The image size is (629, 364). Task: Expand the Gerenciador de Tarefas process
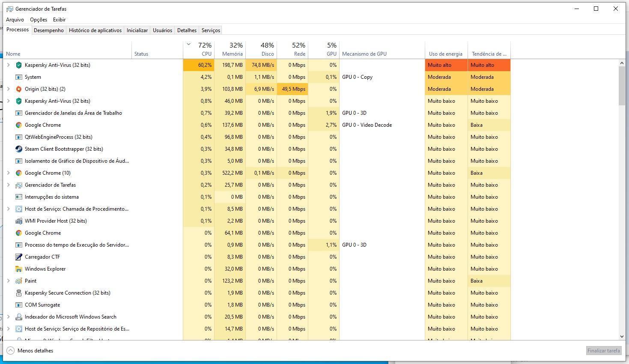(x=8, y=185)
